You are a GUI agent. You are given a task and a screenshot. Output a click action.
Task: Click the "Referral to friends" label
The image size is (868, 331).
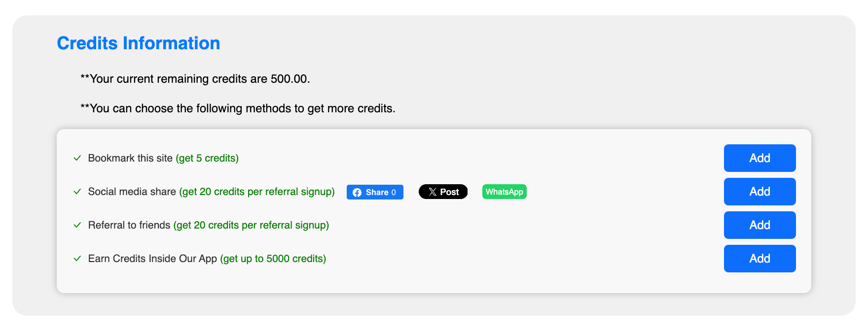(x=129, y=225)
